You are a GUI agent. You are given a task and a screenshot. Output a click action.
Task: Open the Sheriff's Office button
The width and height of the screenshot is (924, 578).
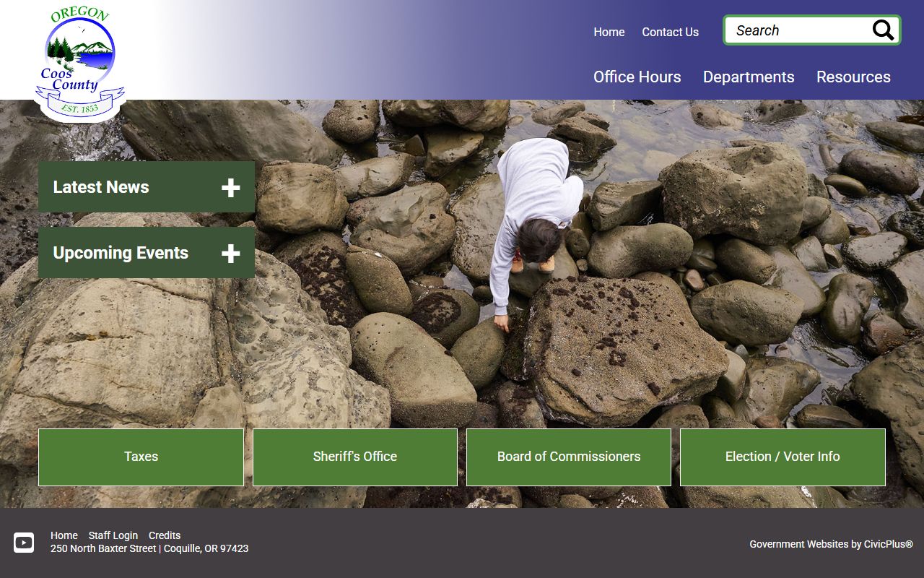pyautogui.click(x=354, y=457)
